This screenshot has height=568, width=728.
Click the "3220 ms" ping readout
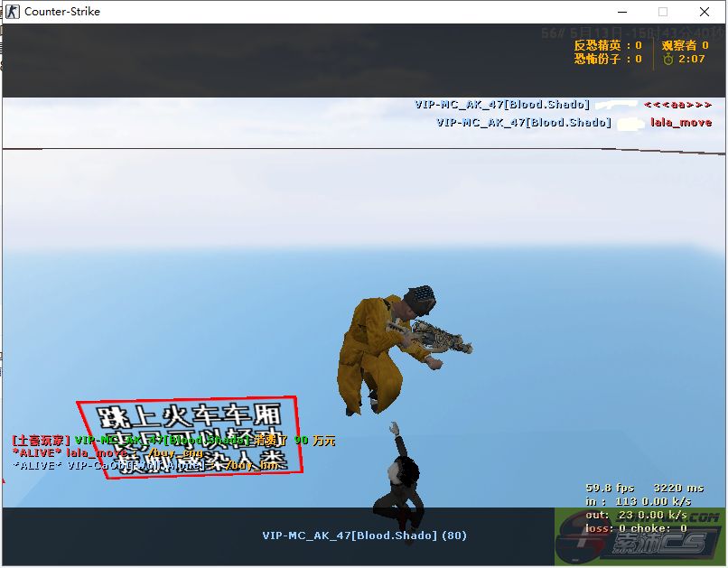(x=678, y=489)
